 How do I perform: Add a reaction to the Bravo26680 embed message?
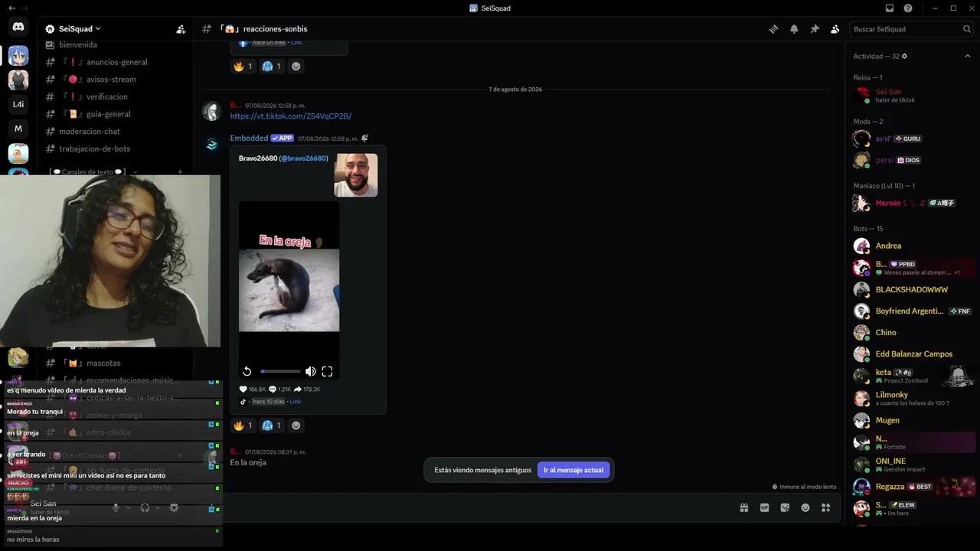coord(296,425)
